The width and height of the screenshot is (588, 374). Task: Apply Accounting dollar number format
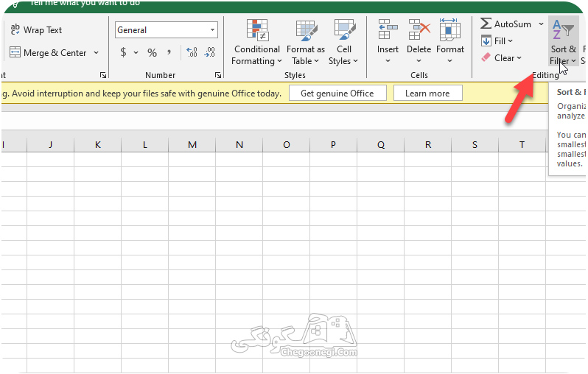coord(123,52)
